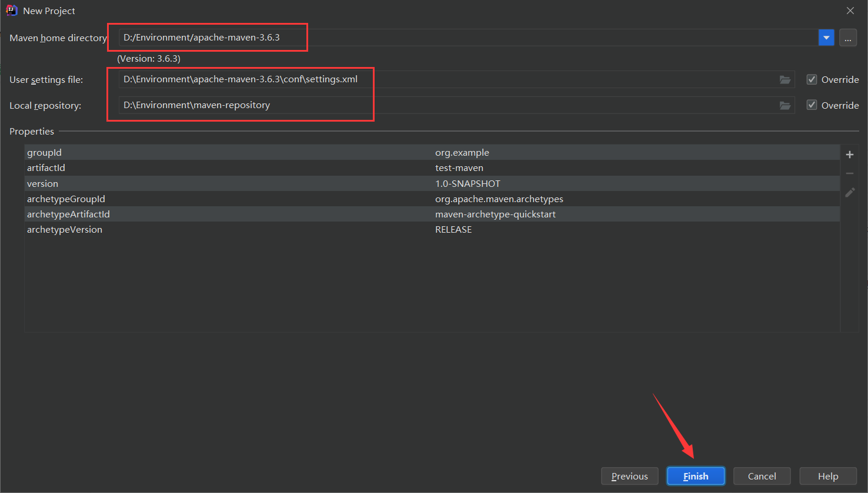Click the IntelliJ IDEA logo in title bar
Image resolution: width=868 pixels, height=493 pixels.
[11, 11]
